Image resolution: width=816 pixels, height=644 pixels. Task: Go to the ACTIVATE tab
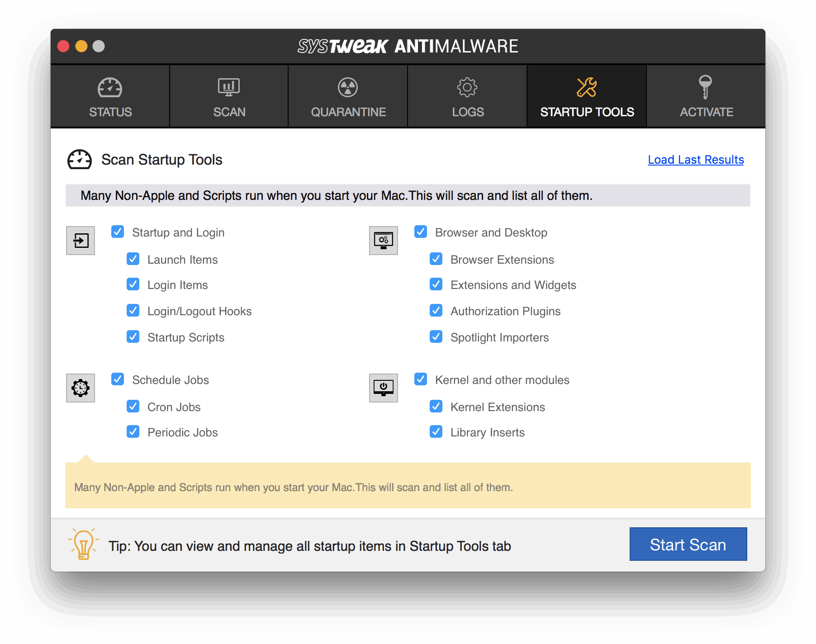click(x=707, y=96)
